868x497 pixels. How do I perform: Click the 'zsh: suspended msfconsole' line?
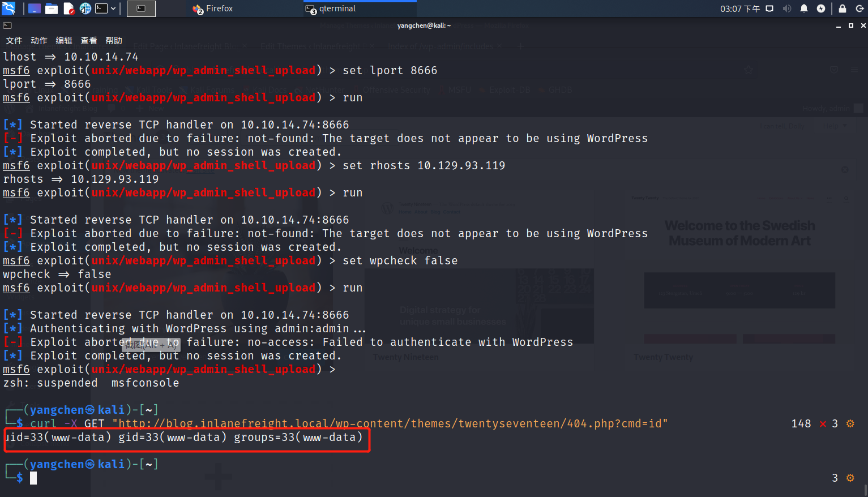pyautogui.click(x=91, y=383)
